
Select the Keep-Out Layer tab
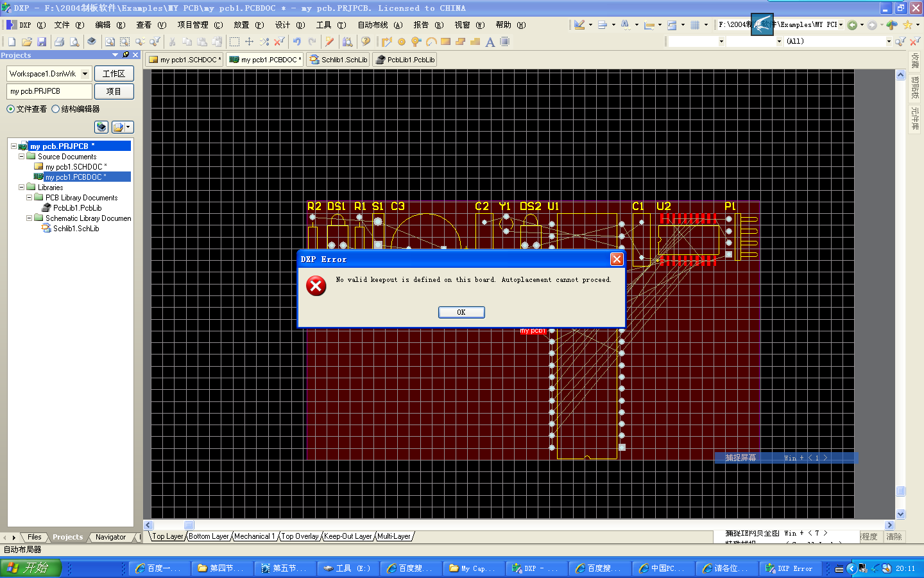tap(348, 536)
